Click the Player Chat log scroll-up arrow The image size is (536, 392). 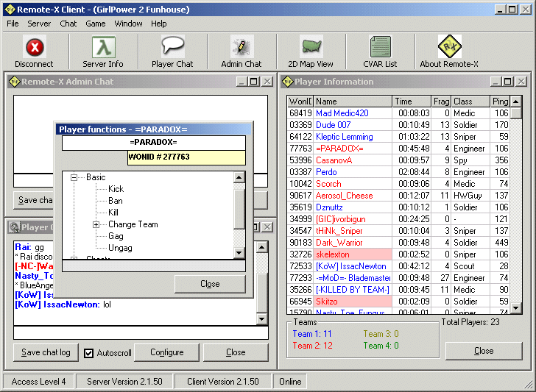262,247
